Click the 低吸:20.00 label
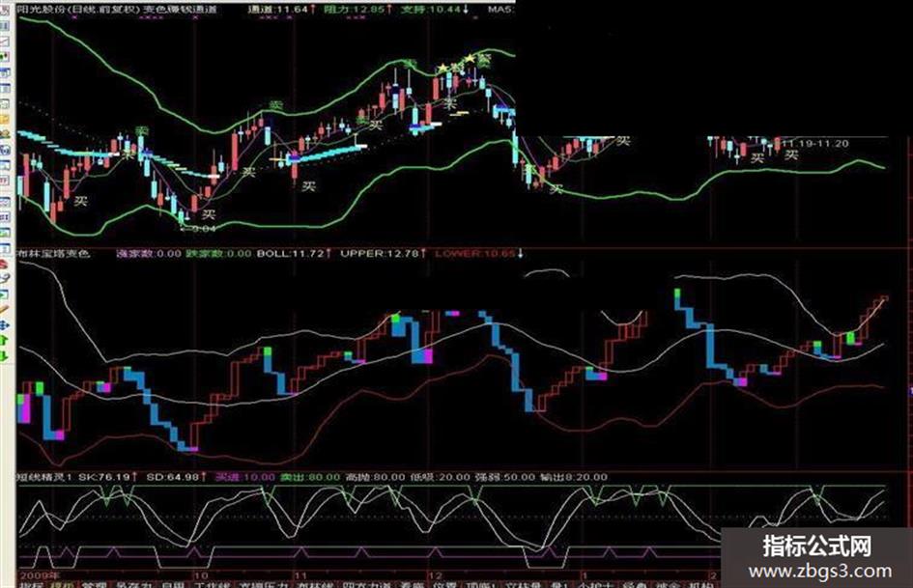This screenshot has width=913, height=588. pos(440,477)
